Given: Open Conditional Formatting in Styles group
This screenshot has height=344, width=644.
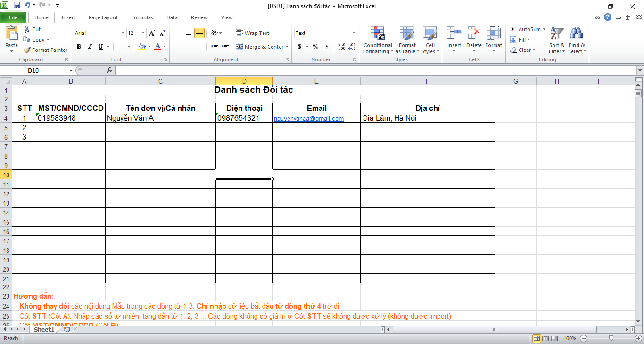Looking at the screenshot, I should [x=378, y=40].
